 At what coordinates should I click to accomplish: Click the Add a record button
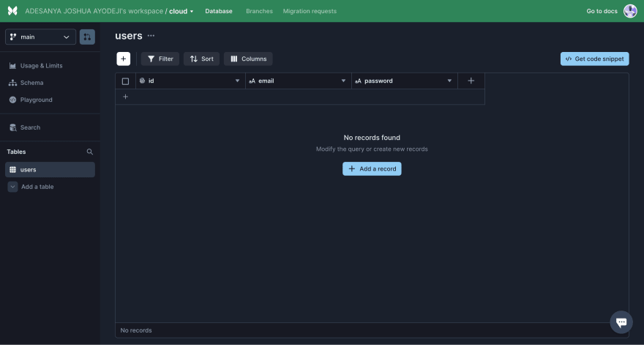[372, 168]
